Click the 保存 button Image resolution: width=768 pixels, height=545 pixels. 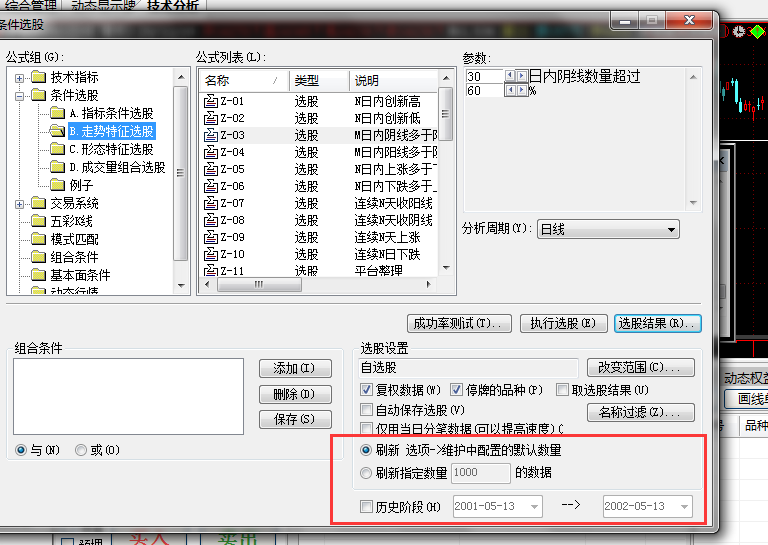pos(295,420)
